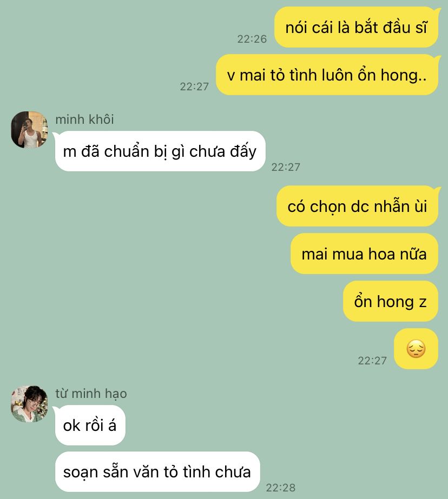Tap the sender name từ minh hạo
The width and height of the screenshot is (448, 499).
(91, 394)
